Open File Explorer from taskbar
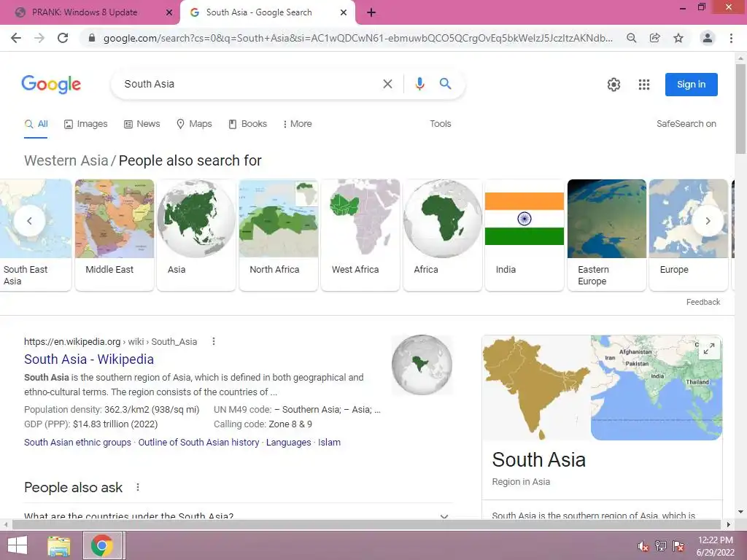This screenshot has width=747, height=560. (58, 545)
